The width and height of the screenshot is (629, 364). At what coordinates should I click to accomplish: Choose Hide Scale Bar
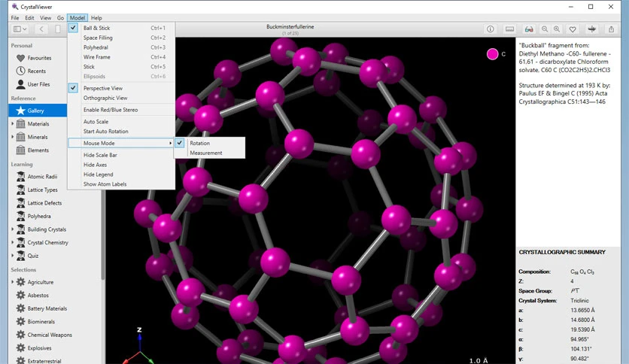(121, 155)
